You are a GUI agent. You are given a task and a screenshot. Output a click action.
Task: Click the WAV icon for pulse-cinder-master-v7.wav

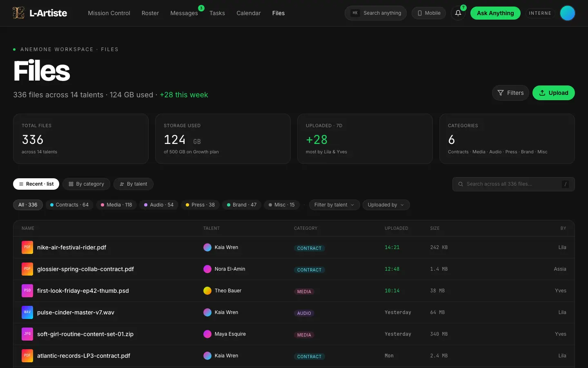27,312
